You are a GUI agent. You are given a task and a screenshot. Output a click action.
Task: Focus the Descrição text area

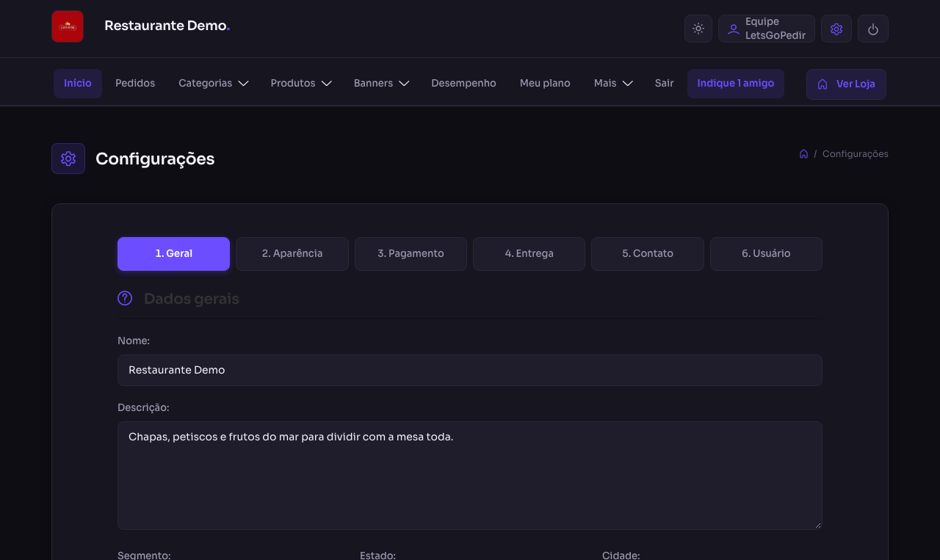pos(470,476)
